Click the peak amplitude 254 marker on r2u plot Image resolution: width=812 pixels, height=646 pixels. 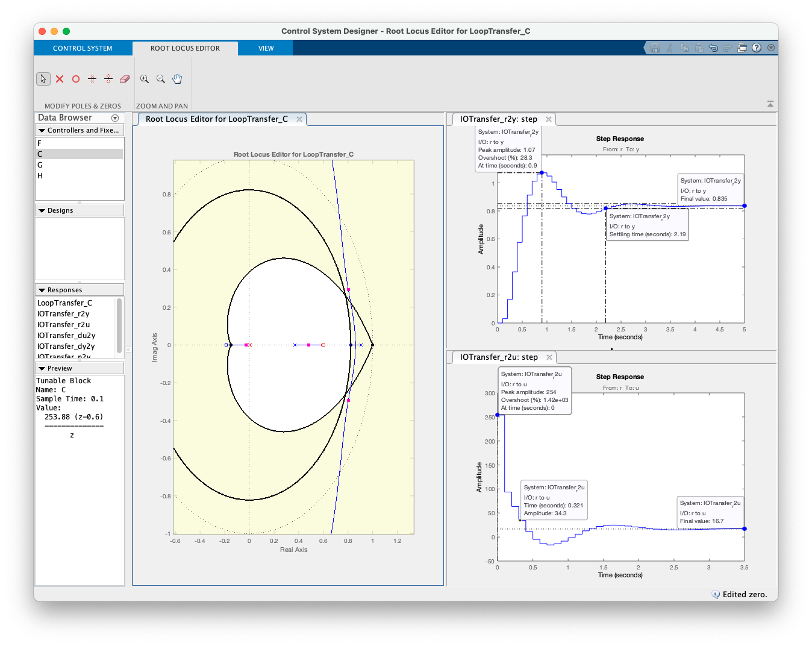pos(498,415)
